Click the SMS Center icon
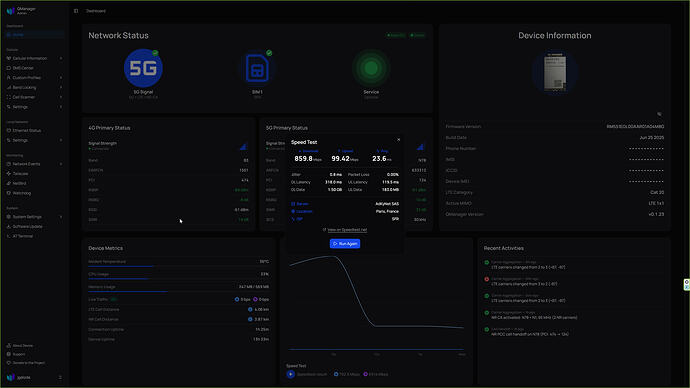This screenshot has width=690, height=388. (8, 68)
